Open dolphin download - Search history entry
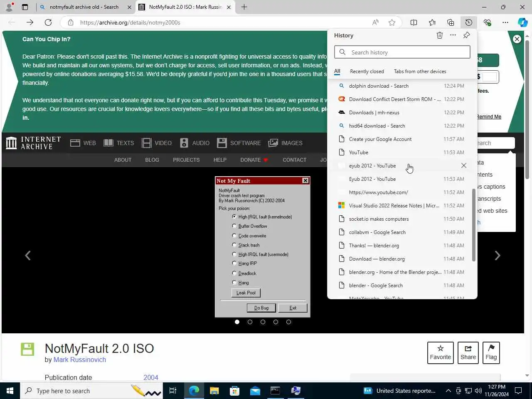Image resolution: width=532 pixels, height=399 pixels. (x=402, y=86)
